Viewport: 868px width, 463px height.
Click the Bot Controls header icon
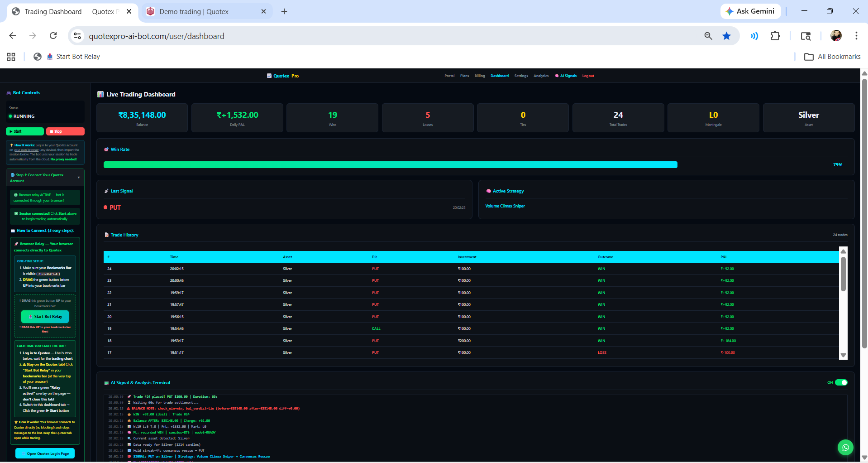[x=9, y=93]
